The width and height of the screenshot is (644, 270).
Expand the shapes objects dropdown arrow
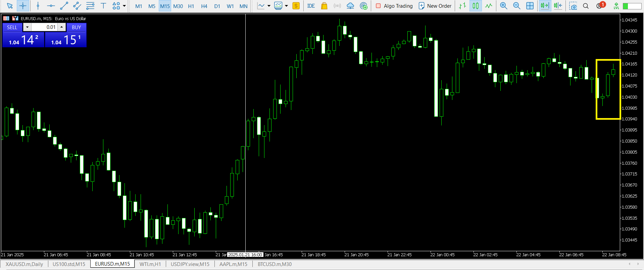124,6
